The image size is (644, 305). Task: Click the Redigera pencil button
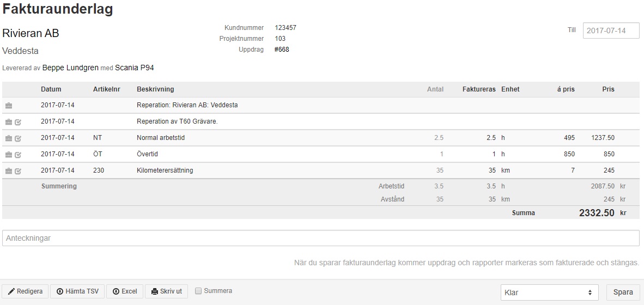coord(26,291)
